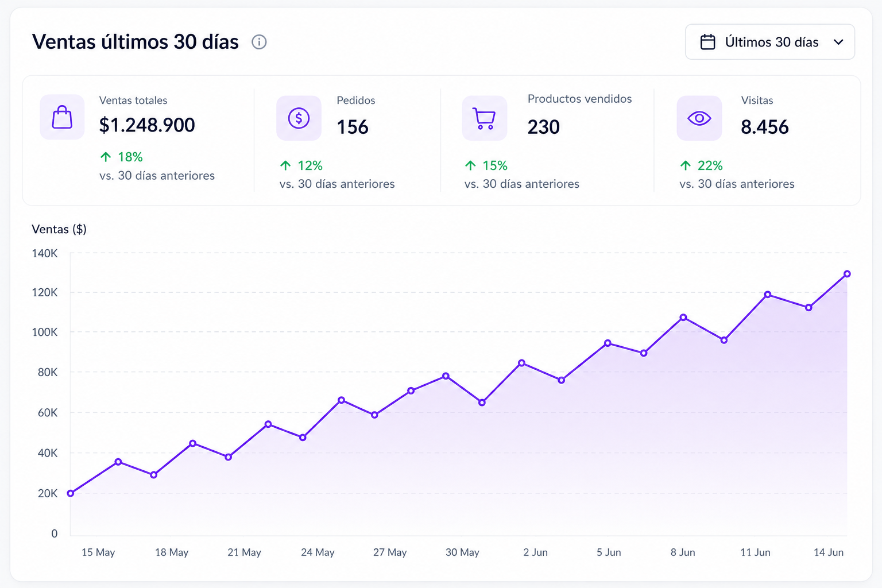Click the eye icon for Visitas
The height and width of the screenshot is (588, 882).
pos(699,118)
